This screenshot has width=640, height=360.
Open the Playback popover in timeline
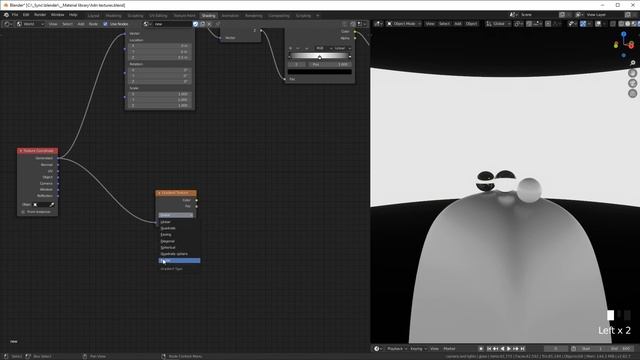click(x=396, y=349)
